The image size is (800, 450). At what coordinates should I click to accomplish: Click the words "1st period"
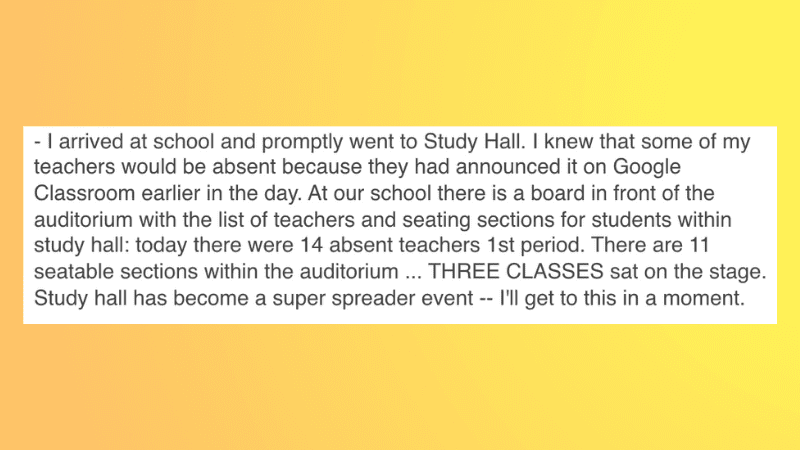(534, 246)
